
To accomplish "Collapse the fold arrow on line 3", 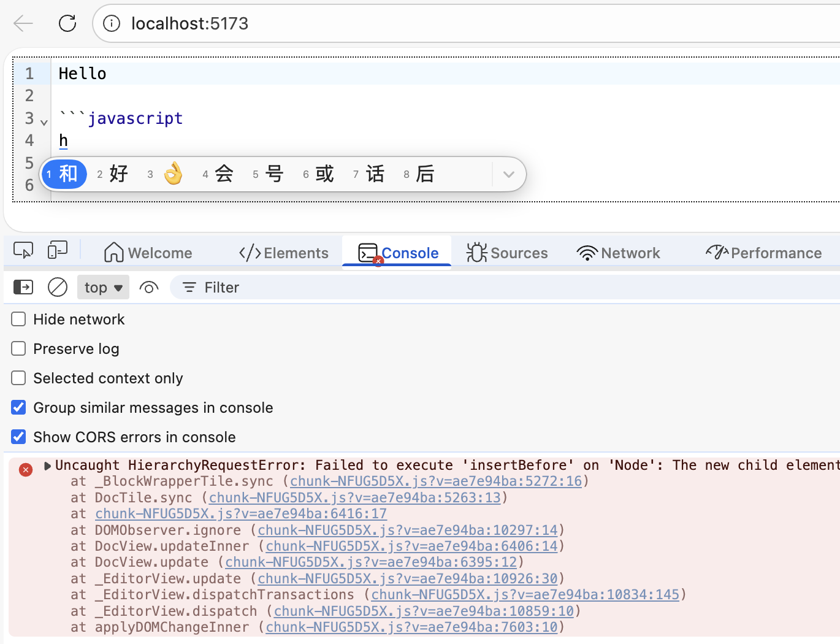I will 44,122.
